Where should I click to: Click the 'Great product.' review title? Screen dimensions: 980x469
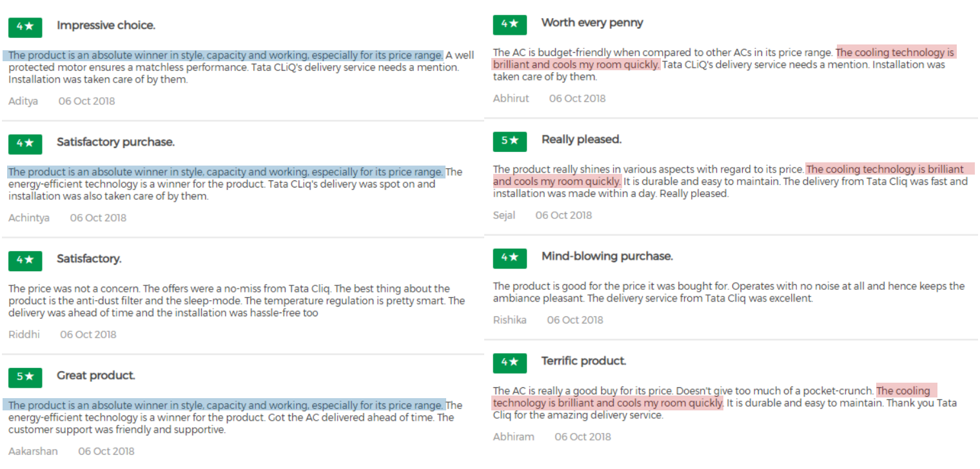[96, 376]
